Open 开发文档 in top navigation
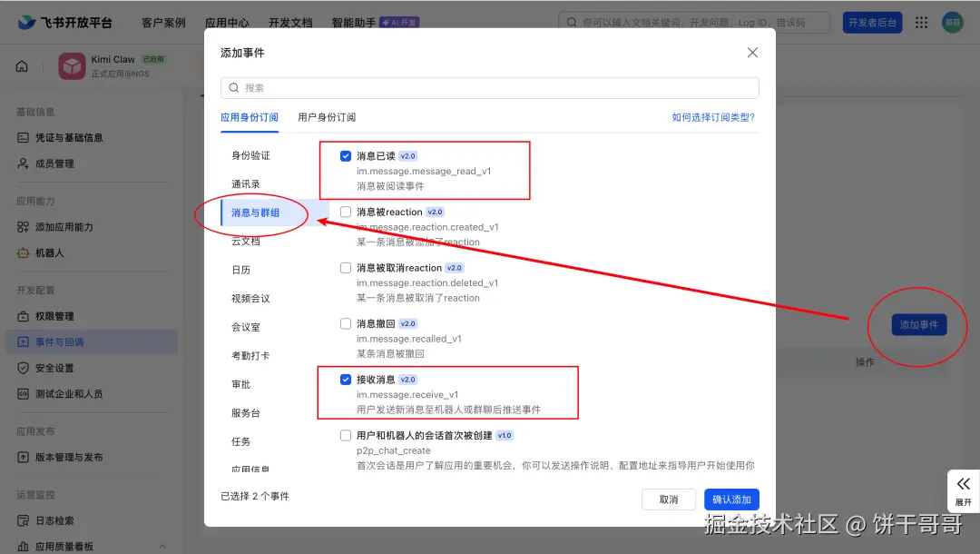The image size is (980, 554). (x=290, y=23)
